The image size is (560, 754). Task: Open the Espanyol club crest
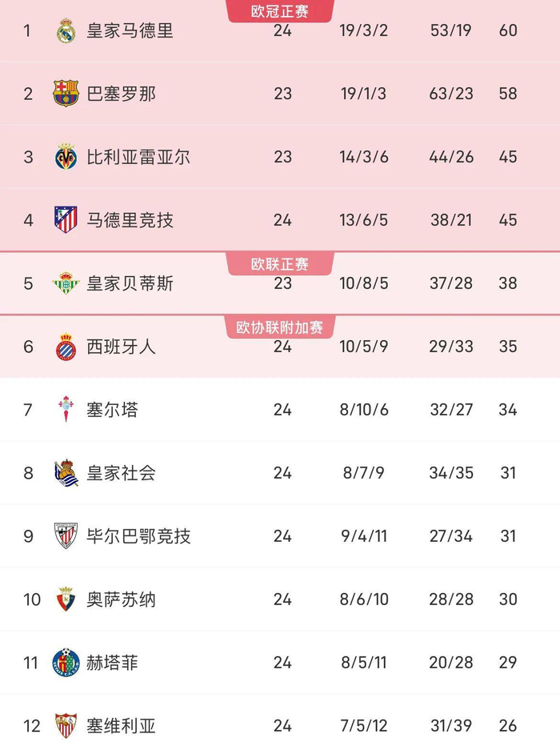pyautogui.click(x=66, y=347)
